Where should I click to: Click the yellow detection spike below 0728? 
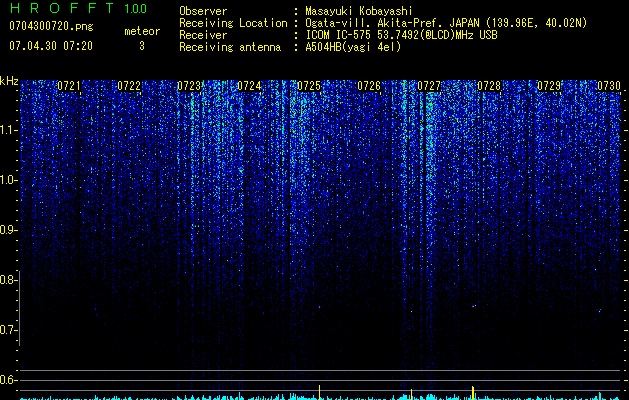coord(473,393)
